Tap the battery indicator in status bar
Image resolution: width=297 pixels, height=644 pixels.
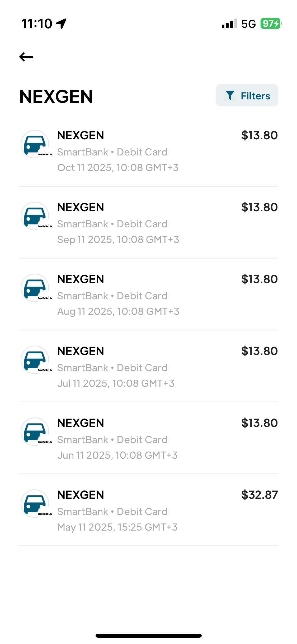271,24
